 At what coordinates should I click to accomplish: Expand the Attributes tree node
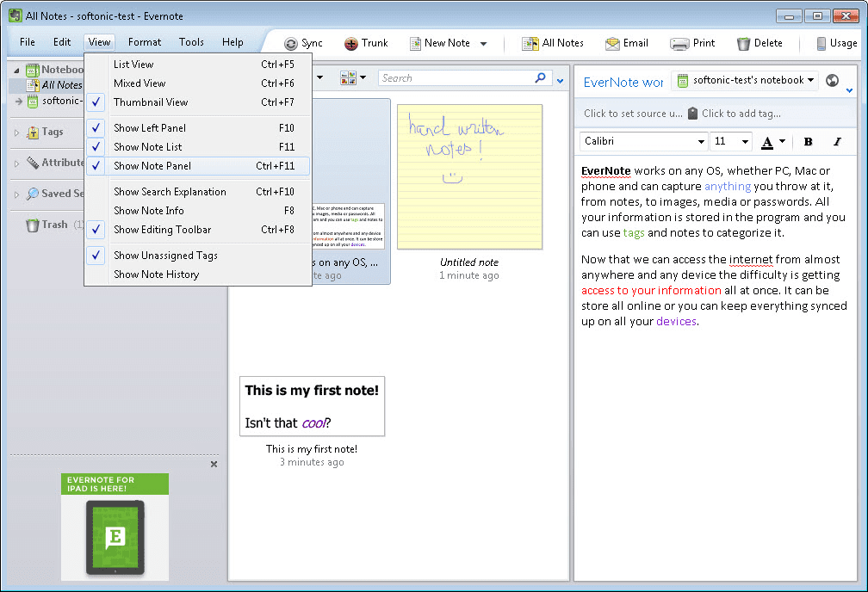16,163
